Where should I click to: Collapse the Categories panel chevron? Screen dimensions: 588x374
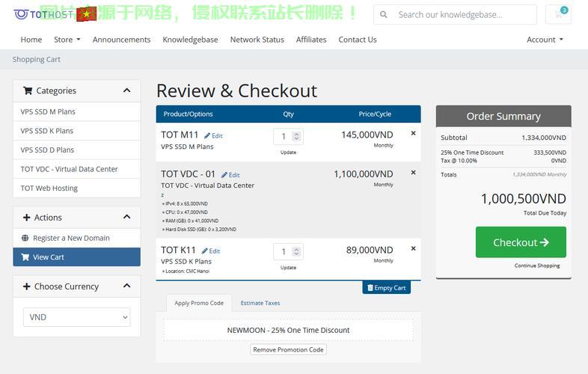click(126, 91)
